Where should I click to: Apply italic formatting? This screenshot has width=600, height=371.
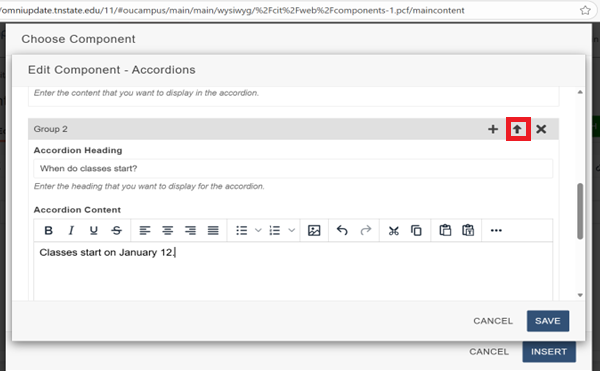pyautogui.click(x=71, y=230)
